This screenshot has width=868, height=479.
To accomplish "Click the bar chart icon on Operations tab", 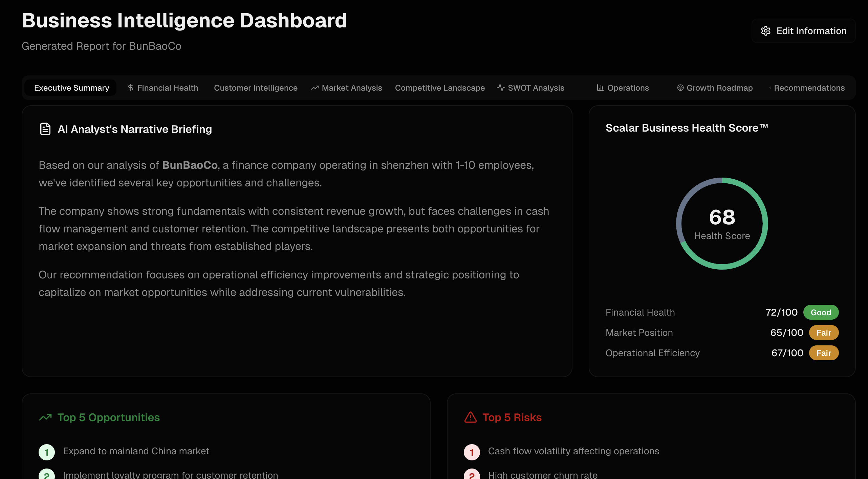I will point(600,88).
